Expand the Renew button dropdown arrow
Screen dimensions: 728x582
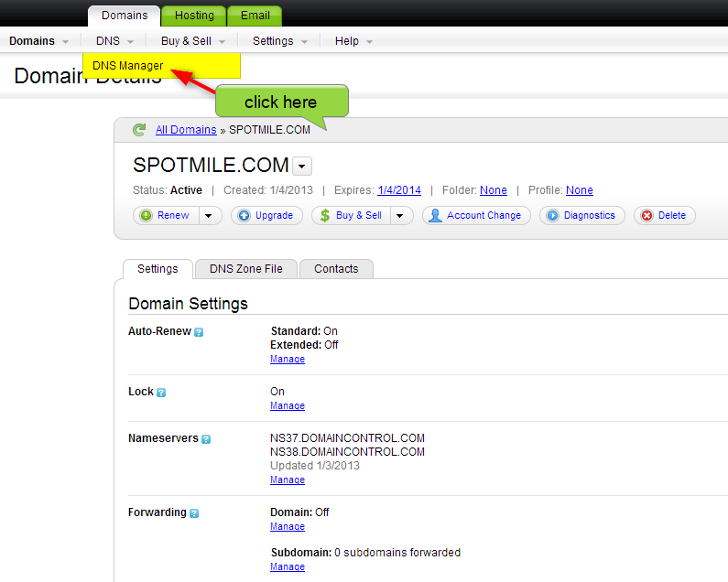point(209,215)
